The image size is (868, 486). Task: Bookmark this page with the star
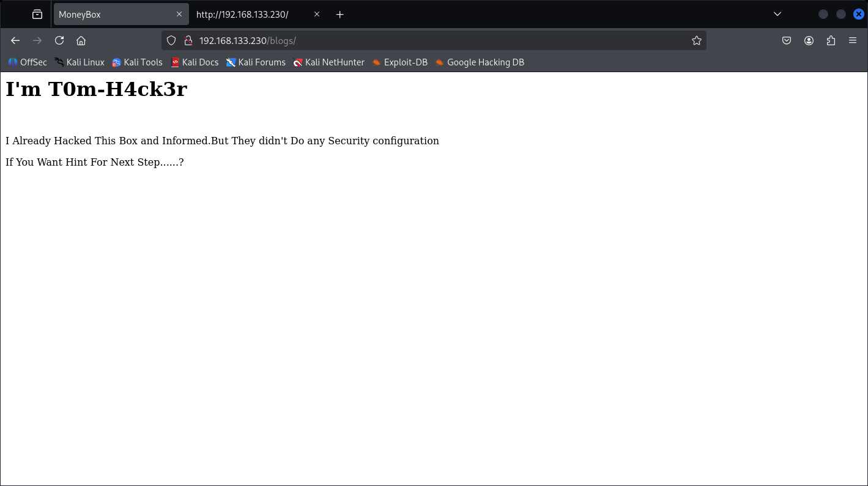[697, 40]
